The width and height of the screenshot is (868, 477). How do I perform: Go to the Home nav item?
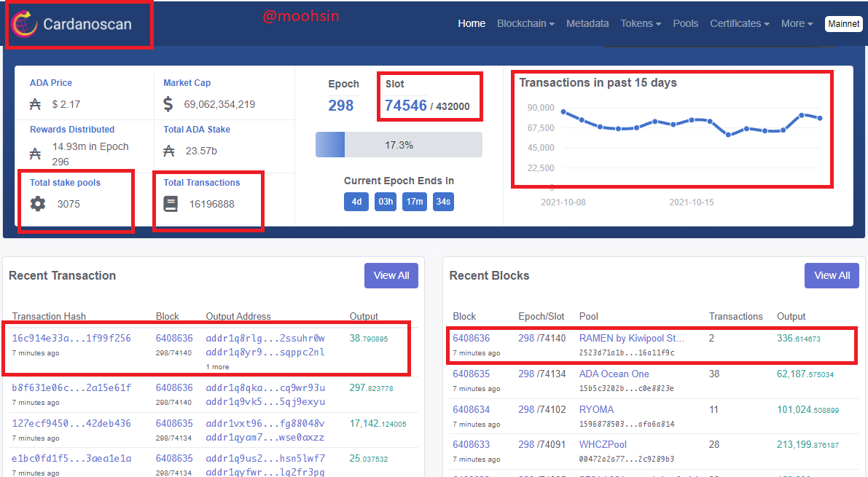pyautogui.click(x=472, y=23)
